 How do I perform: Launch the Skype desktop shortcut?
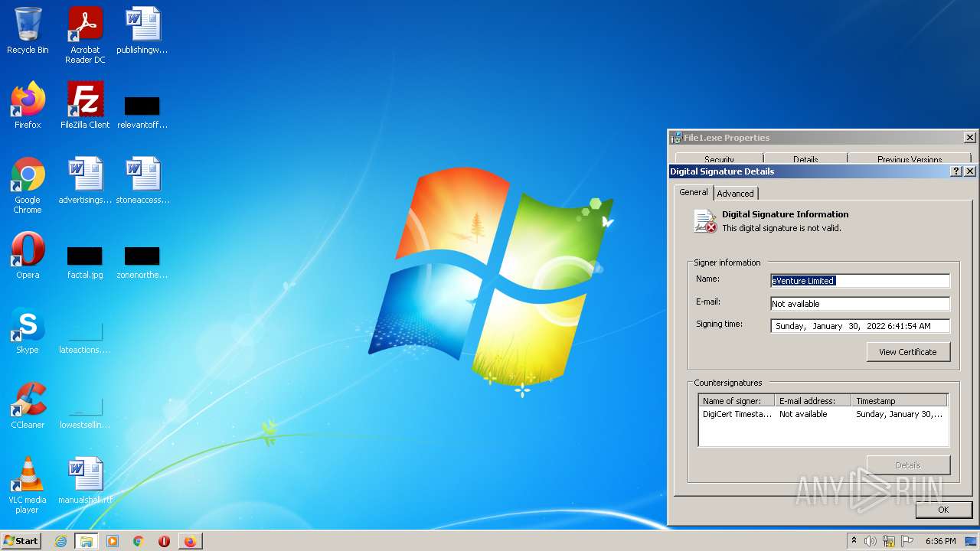pyautogui.click(x=28, y=331)
